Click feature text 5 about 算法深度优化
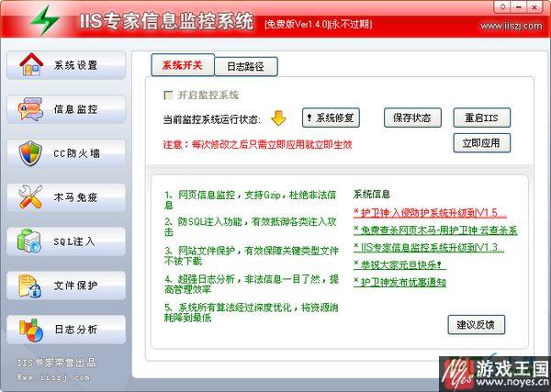 tap(252, 313)
